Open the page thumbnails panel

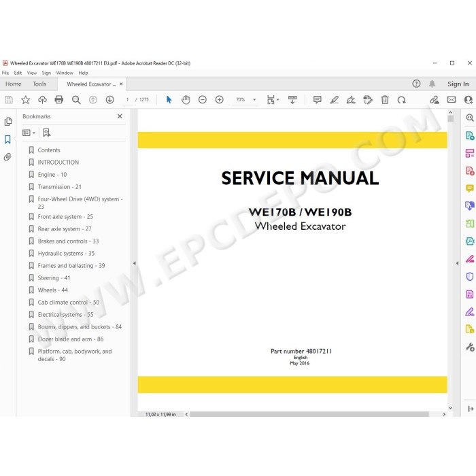pos(8,122)
